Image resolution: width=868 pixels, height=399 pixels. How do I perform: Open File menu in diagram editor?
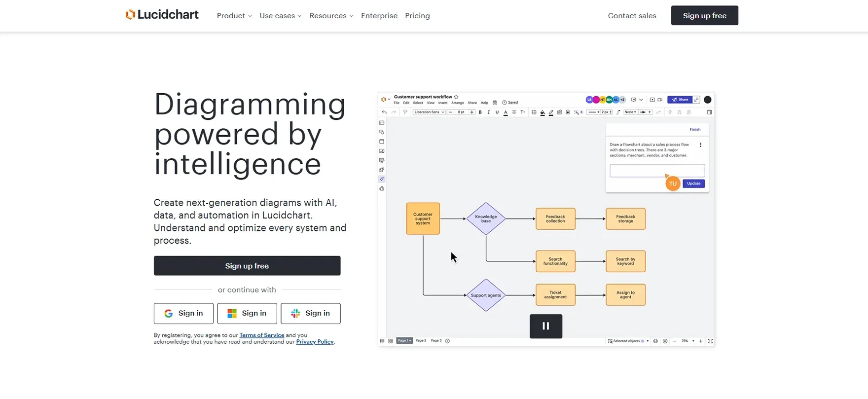tap(397, 103)
